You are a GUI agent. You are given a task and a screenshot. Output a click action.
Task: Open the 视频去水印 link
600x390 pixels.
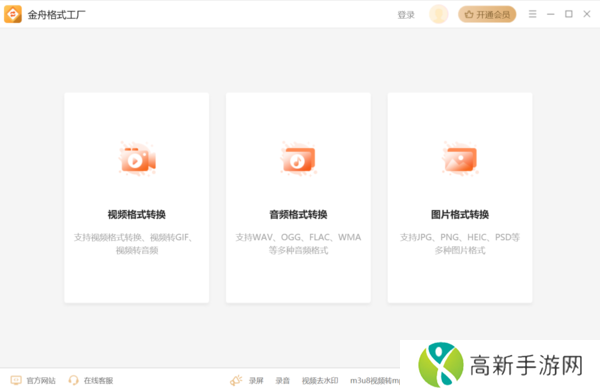pos(320,380)
